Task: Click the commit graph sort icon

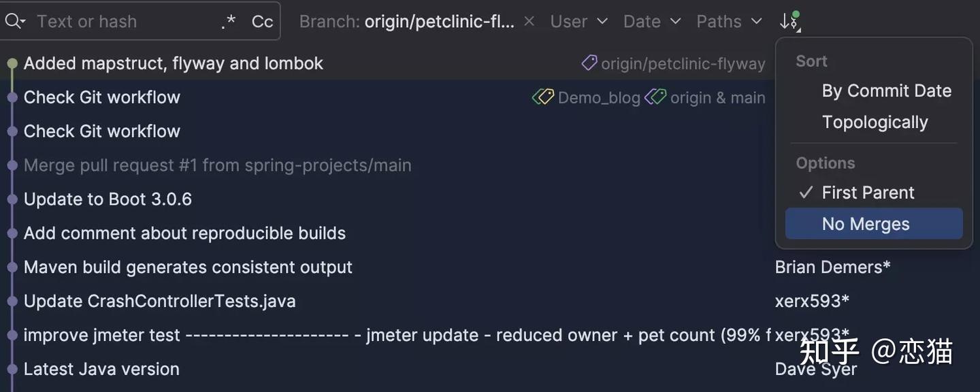Action: (x=789, y=21)
